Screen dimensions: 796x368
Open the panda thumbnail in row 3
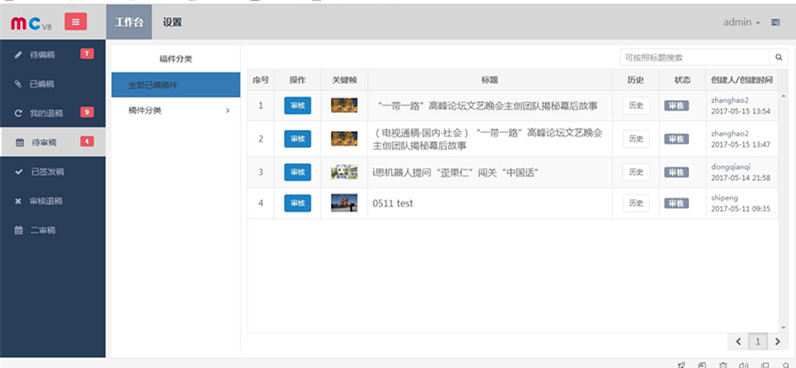[x=344, y=172]
